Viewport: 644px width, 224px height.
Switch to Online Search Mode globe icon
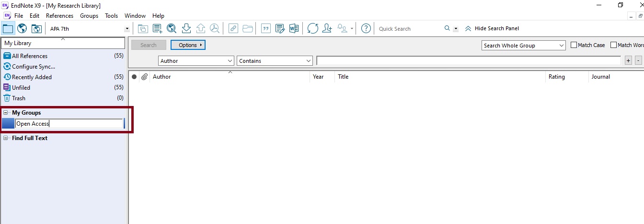[22, 28]
